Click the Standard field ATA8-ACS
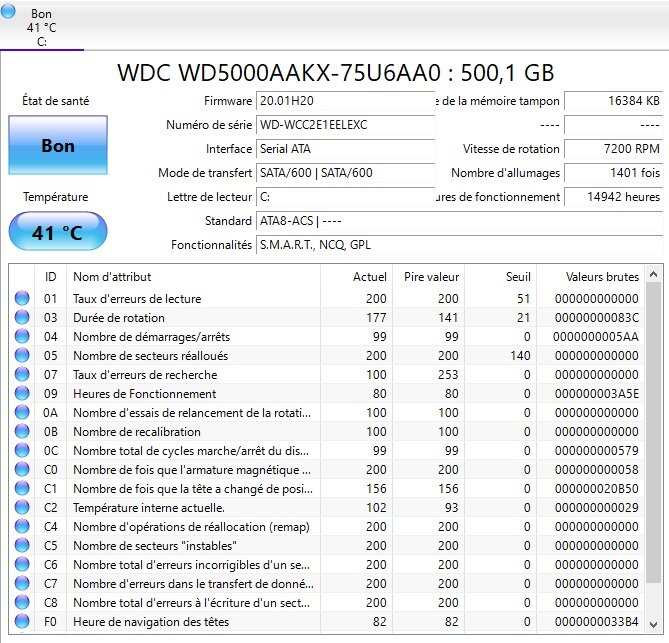This screenshot has height=643, width=669. pyautogui.click(x=460, y=221)
